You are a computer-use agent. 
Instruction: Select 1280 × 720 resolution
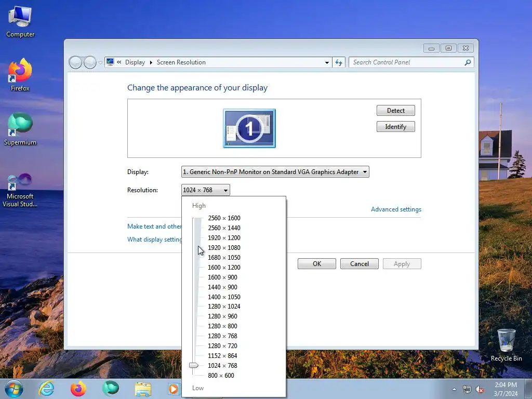222,345
